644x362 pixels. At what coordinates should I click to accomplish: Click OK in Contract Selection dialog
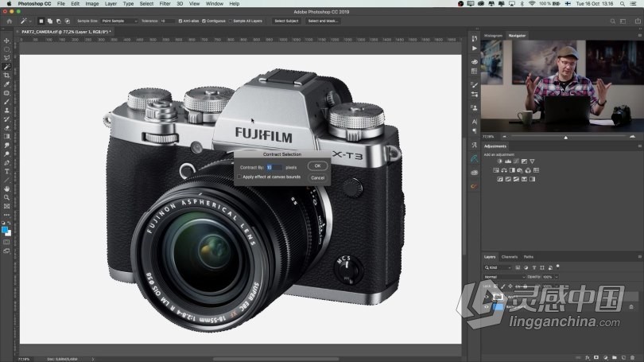[317, 166]
